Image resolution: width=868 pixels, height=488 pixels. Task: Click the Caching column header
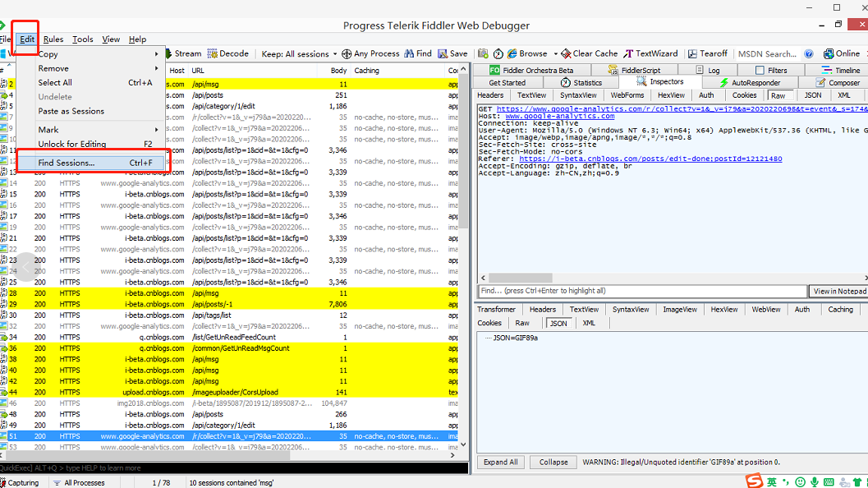397,71
